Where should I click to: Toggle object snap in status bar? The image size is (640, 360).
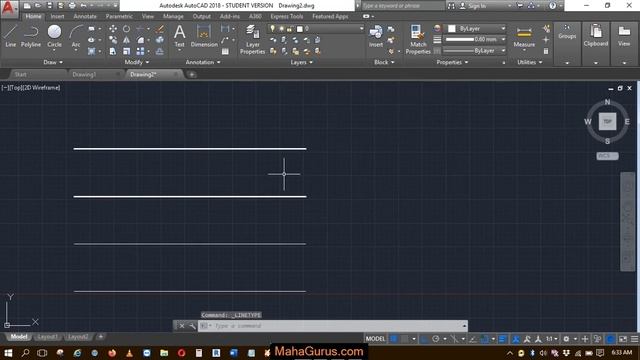tap(484, 339)
